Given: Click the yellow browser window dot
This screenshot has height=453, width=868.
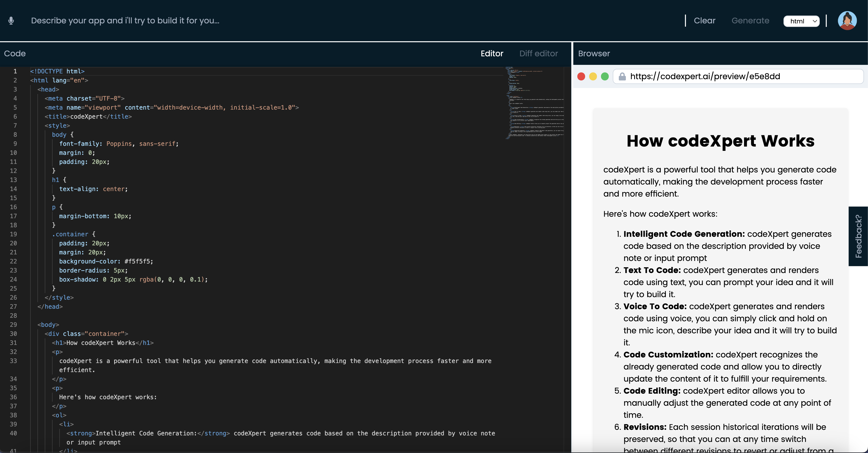Looking at the screenshot, I should 593,76.
